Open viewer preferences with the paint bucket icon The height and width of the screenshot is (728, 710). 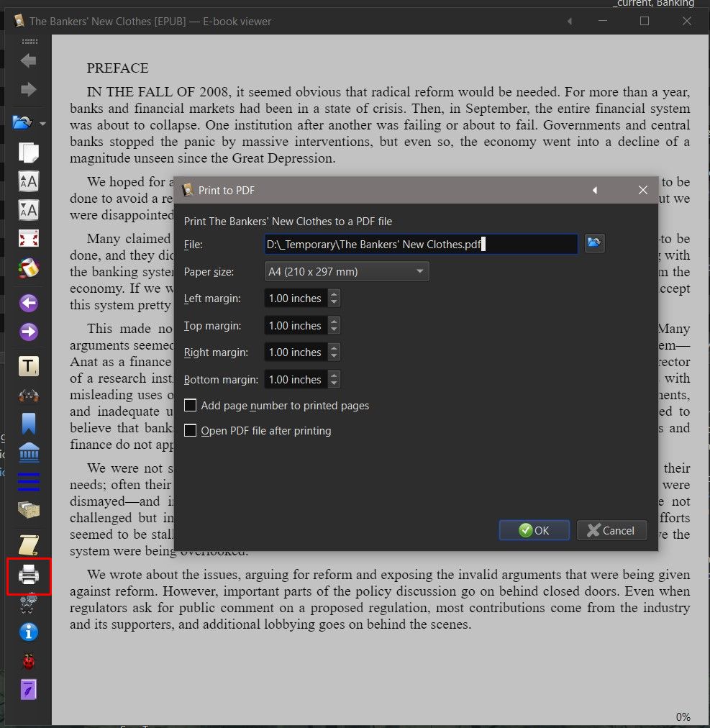pos(28,268)
